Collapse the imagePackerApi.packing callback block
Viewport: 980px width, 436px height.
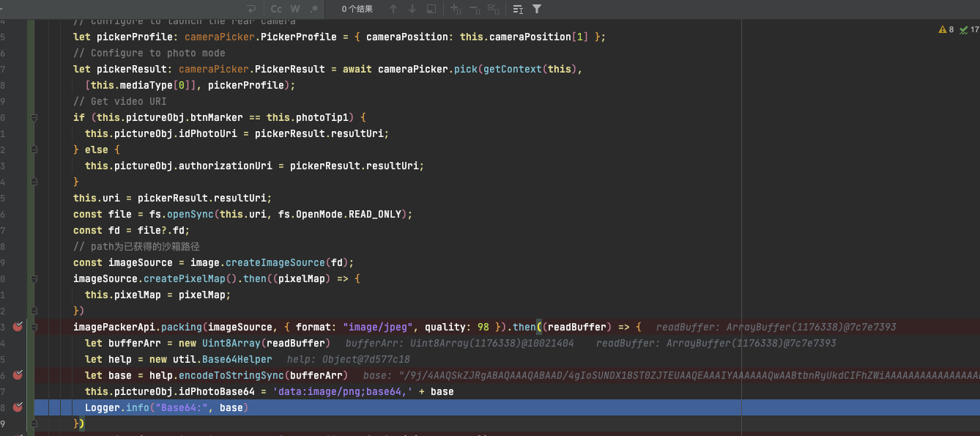click(x=34, y=327)
